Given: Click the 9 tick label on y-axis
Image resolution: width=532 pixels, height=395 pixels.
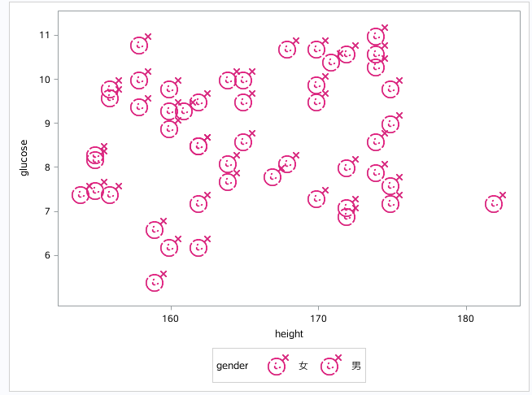Looking at the screenshot, I should pyautogui.click(x=48, y=124).
